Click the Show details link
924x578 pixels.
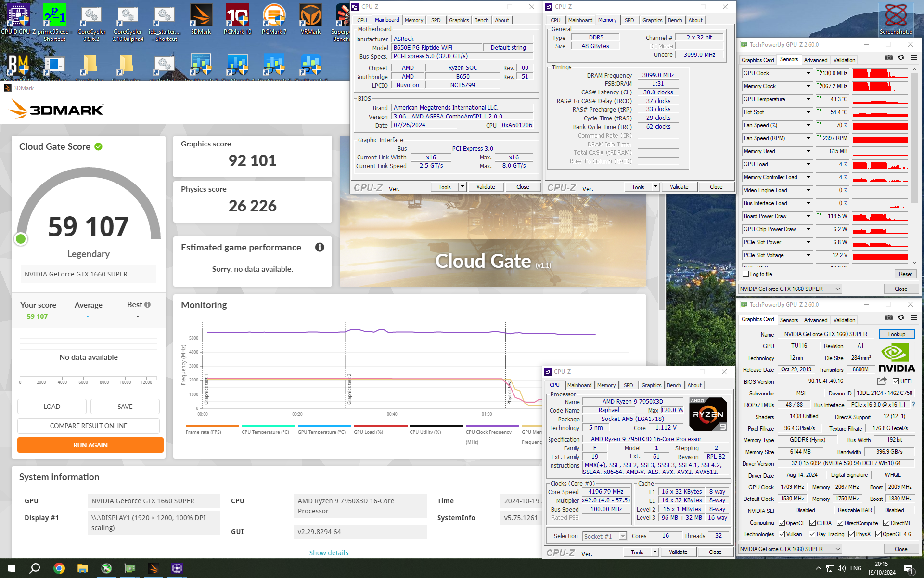pyautogui.click(x=329, y=553)
